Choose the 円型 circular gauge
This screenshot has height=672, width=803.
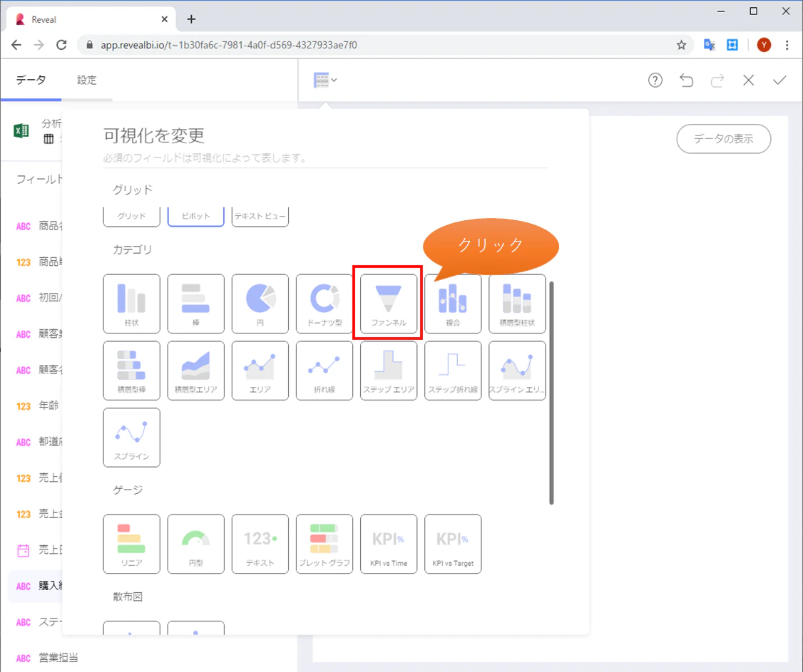pyautogui.click(x=195, y=544)
